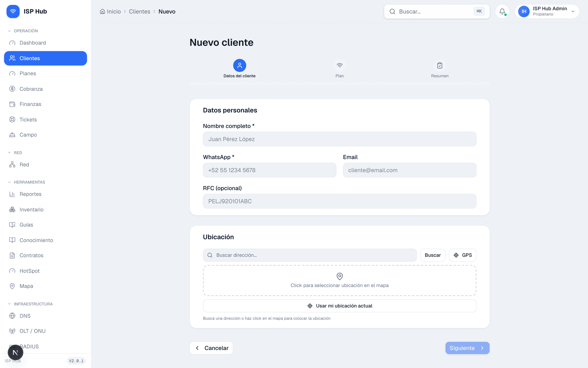Image resolution: width=588 pixels, height=368 pixels.
Task: Click the map location placeholder area
Action: coord(340,280)
